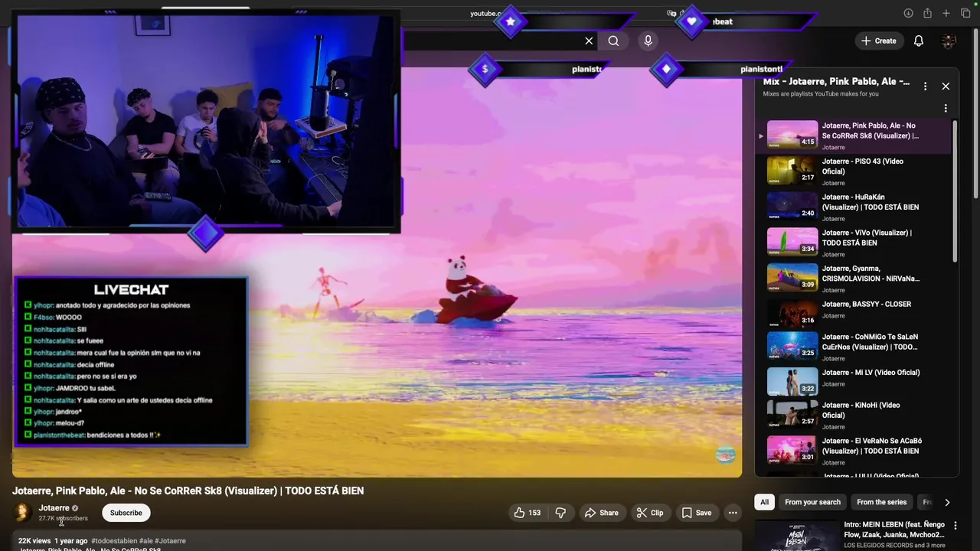
Task: Select CoNMiGo Te SaLeN CuErNos in the playlist
Action: click(x=854, y=346)
